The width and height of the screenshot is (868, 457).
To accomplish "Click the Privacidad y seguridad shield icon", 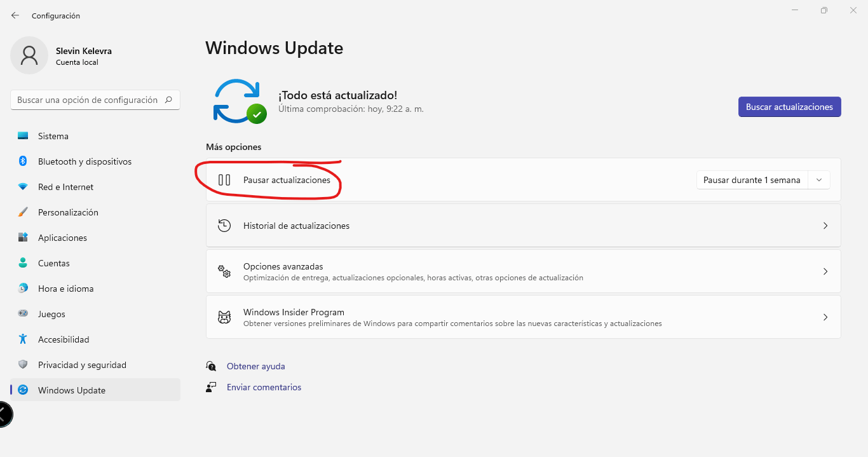I will pyautogui.click(x=23, y=365).
